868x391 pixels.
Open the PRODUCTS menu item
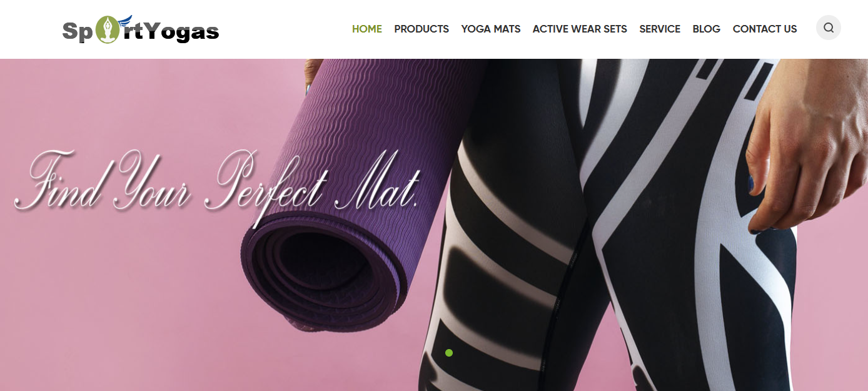[x=421, y=29]
